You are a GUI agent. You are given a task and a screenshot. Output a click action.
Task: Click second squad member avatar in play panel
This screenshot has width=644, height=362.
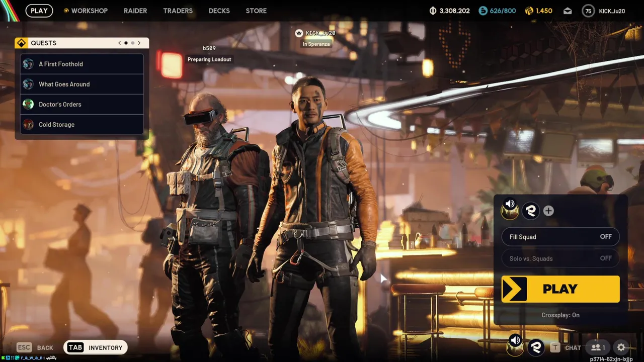531,211
